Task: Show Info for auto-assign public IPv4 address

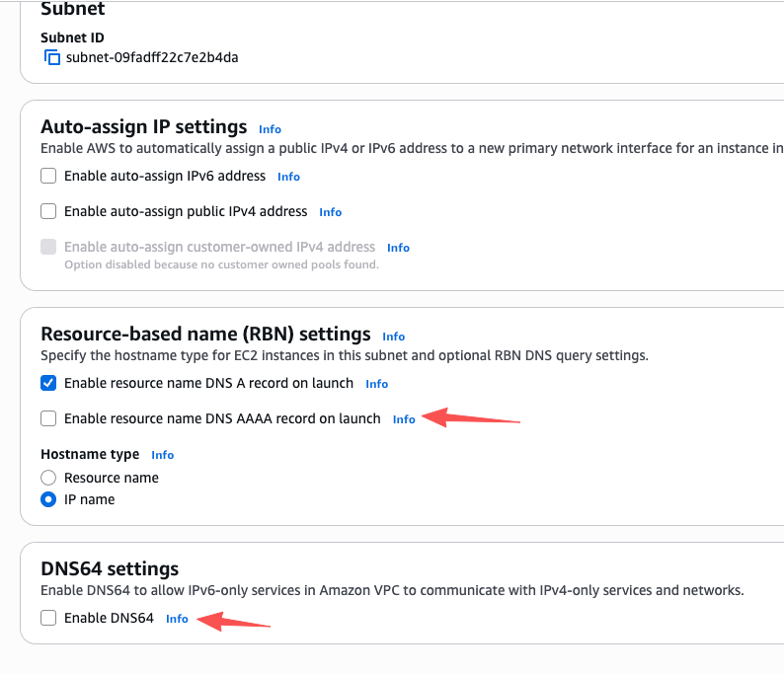Action: coord(330,212)
